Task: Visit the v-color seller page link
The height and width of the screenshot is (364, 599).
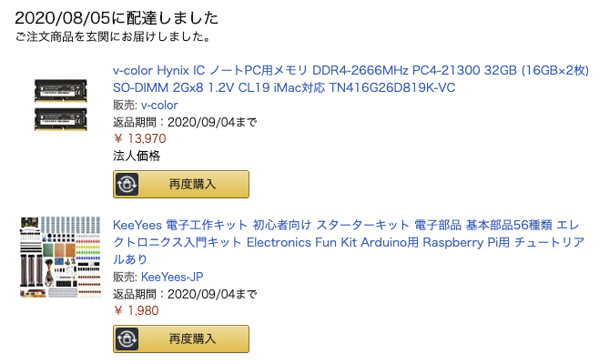Action: (159, 106)
